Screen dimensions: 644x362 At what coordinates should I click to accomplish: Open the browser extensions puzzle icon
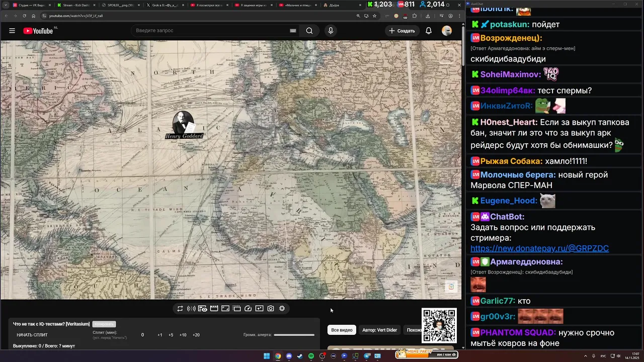tap(414, 16)
